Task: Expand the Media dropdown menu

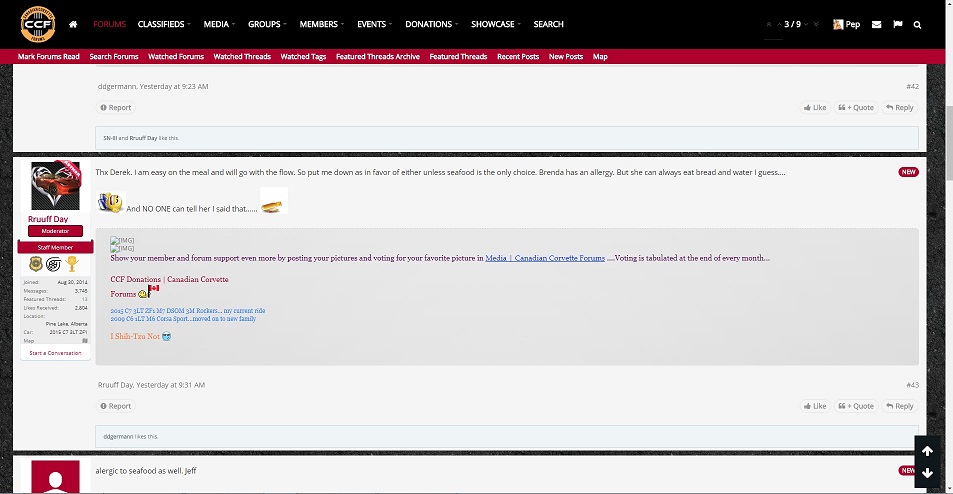Action: coord(218,24)
